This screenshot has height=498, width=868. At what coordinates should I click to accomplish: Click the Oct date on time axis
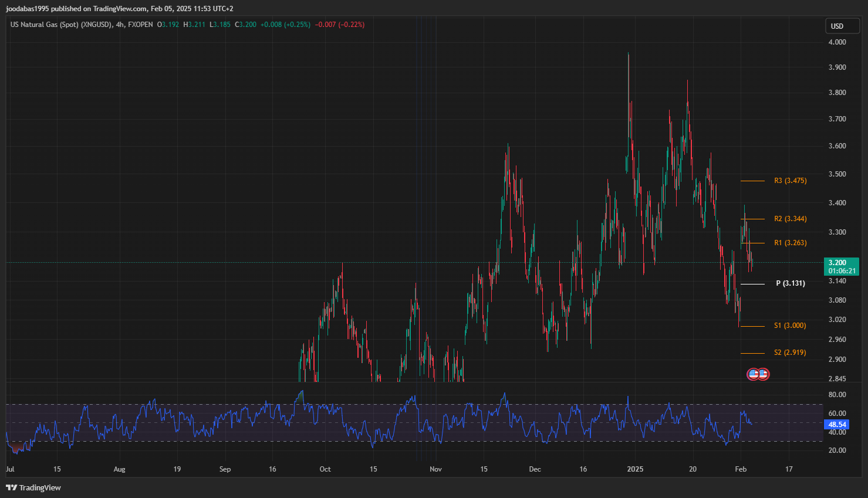click(x=325, y=469)
